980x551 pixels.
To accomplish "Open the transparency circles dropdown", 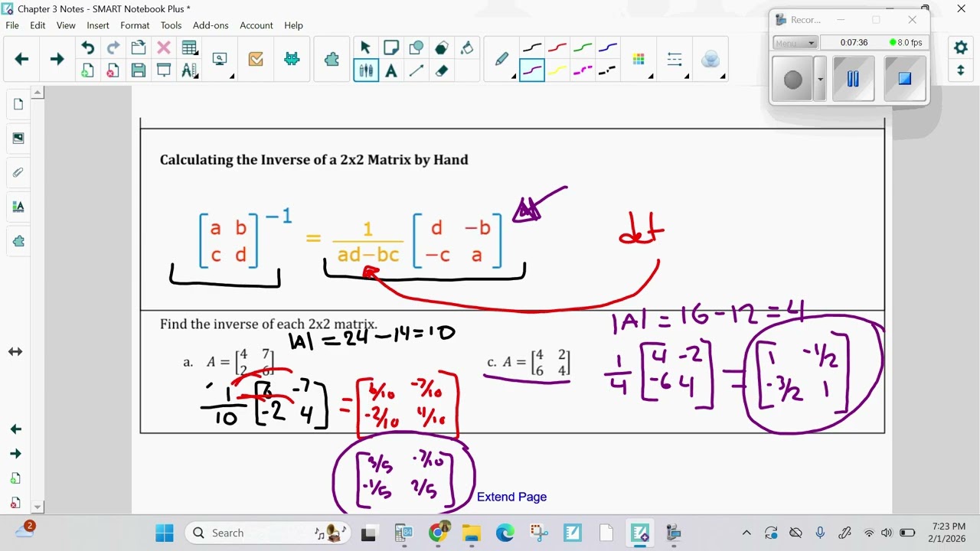I will 711,60.
